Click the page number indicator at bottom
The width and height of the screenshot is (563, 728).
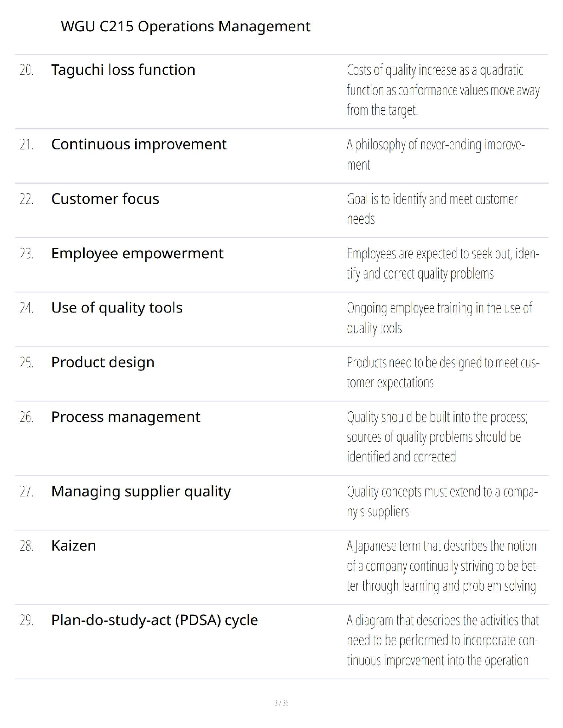(x=281, y=703)
